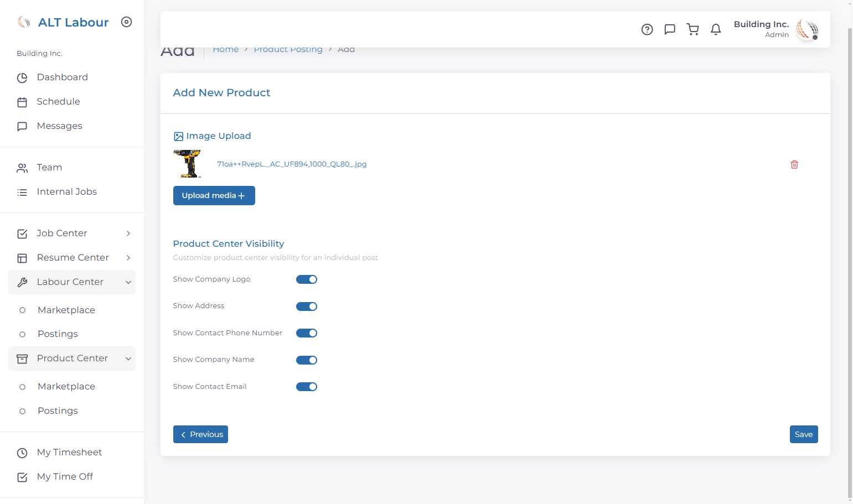The image size is (853, 504).
Task: Open Postings under Labour Center
Action: point(58,334)
